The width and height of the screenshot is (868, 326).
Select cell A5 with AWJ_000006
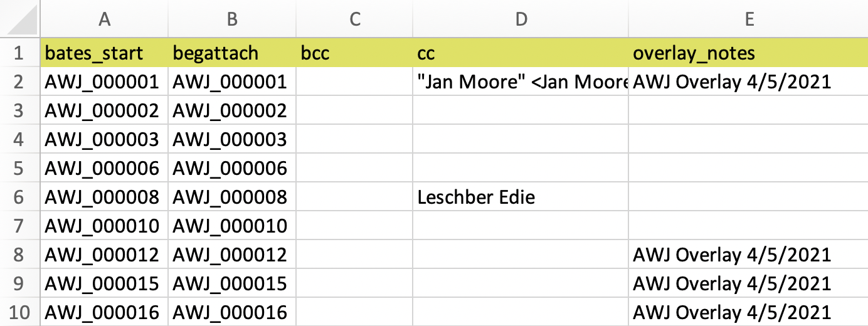point(105,168)
